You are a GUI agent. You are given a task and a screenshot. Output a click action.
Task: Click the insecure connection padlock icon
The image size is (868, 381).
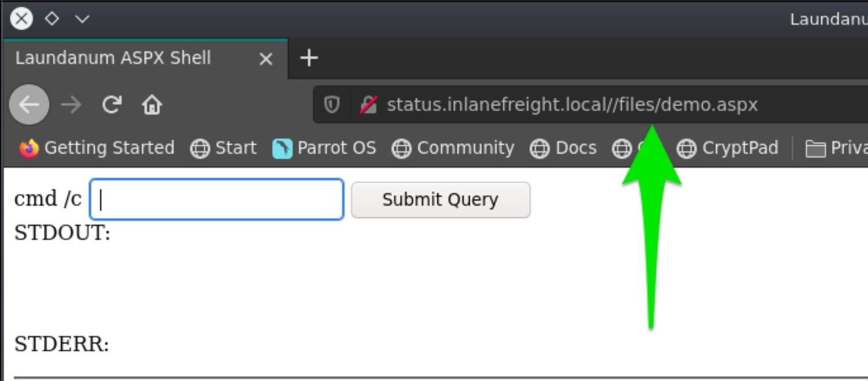[368, 105]
